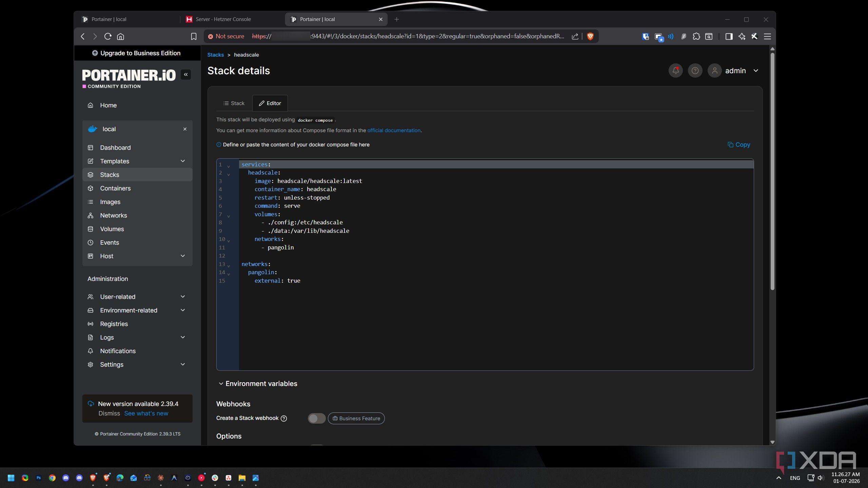
Task: Collapse the Portainer sidebar with double-chevron button
Action: (x=186, y=75)
